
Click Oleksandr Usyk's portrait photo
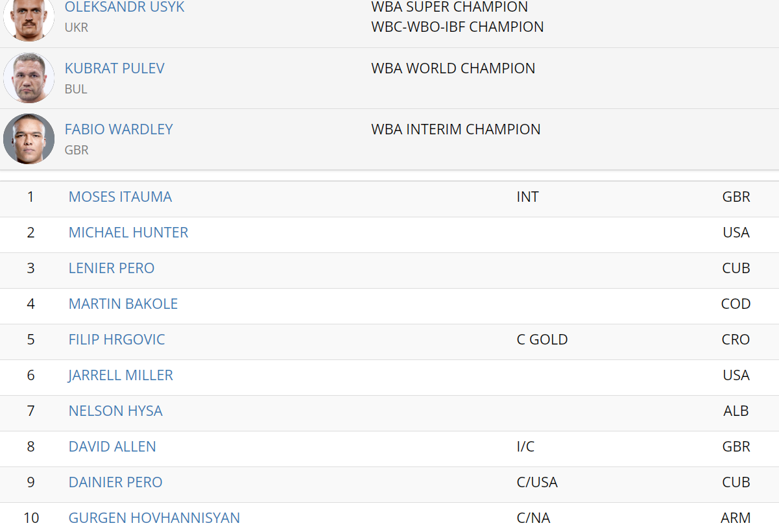point(29,18)
